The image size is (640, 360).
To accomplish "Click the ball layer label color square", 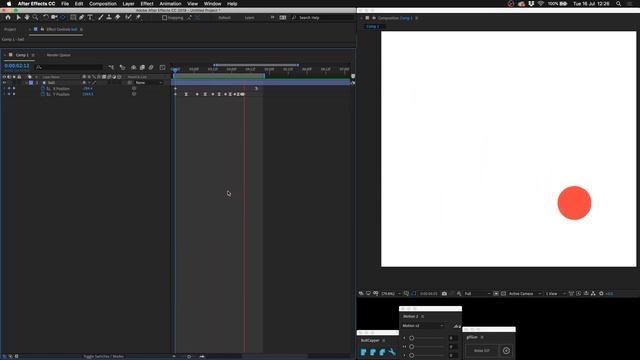I will pos(31,83).
